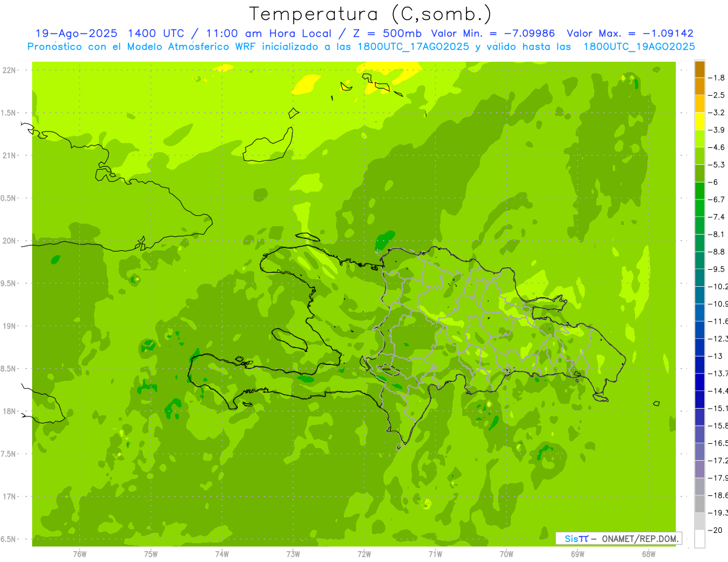
Task: Click the '73W' longitude label
Action: pyautogui.click(x=293, y=554)
